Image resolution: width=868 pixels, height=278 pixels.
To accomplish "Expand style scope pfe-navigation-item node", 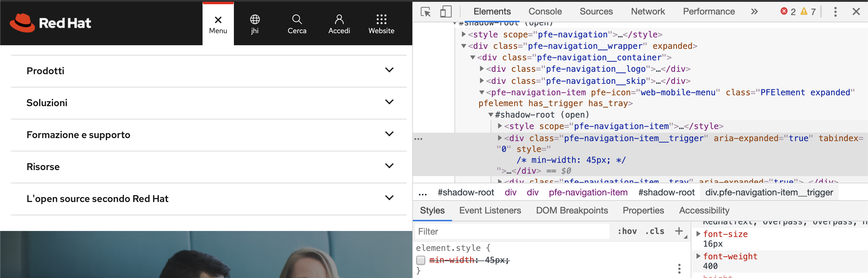I will pyautogui.click(x=500, y=126).
